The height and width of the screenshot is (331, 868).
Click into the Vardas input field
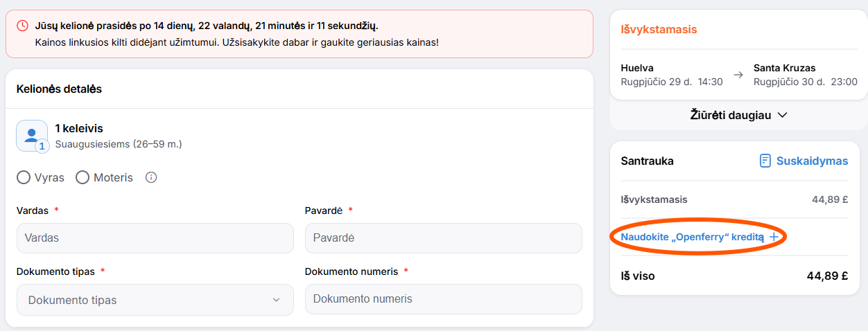(155, 238)
